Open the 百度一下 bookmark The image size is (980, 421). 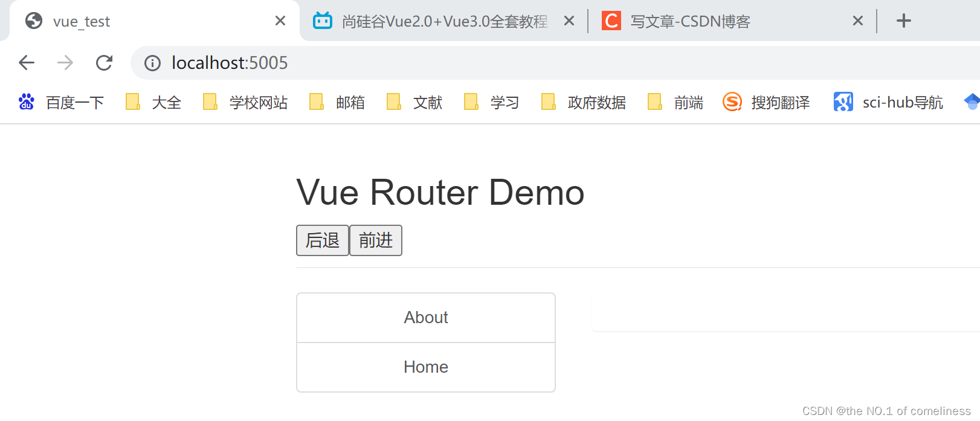tap(61, 102)
